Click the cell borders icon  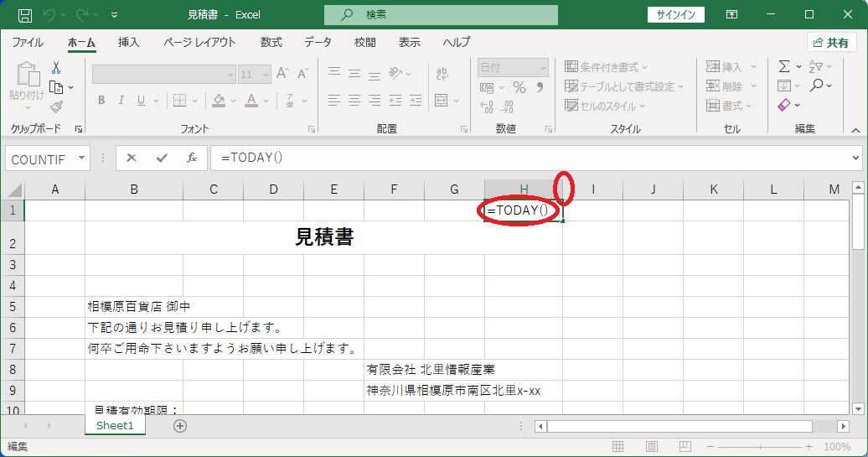(179, 101)
